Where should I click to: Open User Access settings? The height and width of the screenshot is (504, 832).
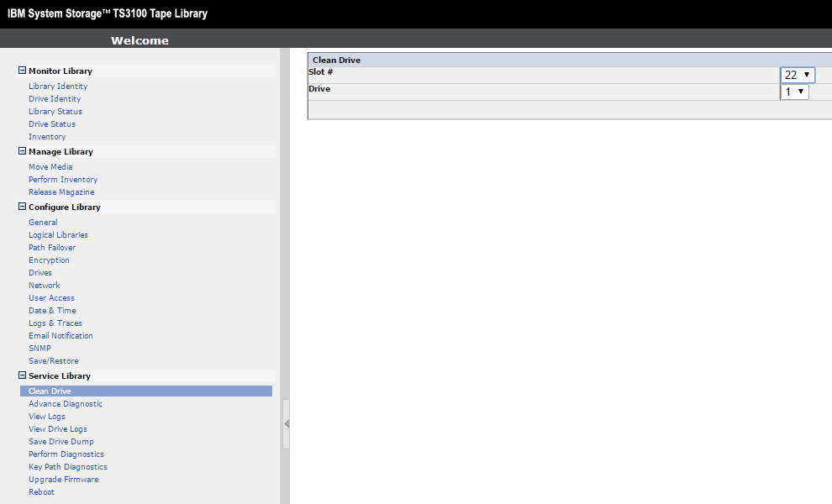click(51, 298)
